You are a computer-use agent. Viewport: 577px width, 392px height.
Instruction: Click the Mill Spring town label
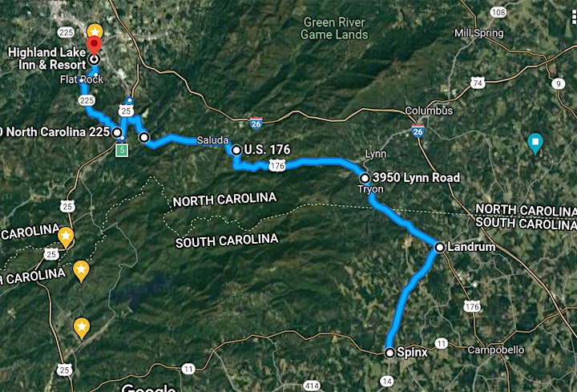(x=478, y=33)
